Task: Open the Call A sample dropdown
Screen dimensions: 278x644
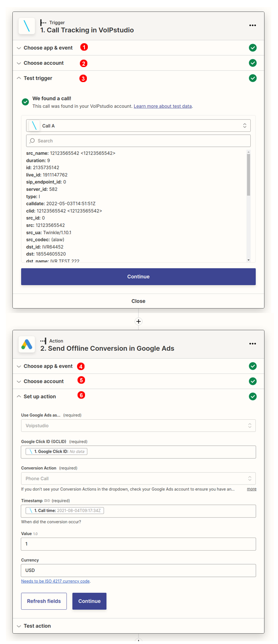Action: (x=139, y=126)
